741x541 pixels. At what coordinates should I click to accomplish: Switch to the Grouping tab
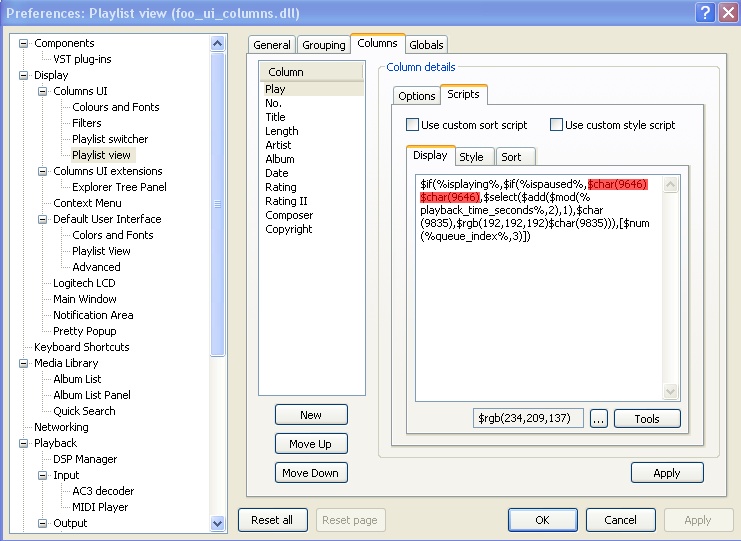(x=324, y=45)
